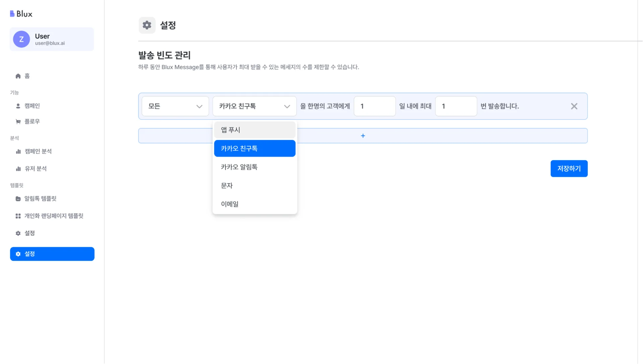This screenshot has width=643, height=364.
Task: Click the 유저 분석 bar chart icon
Action: [x=18, y=168]
